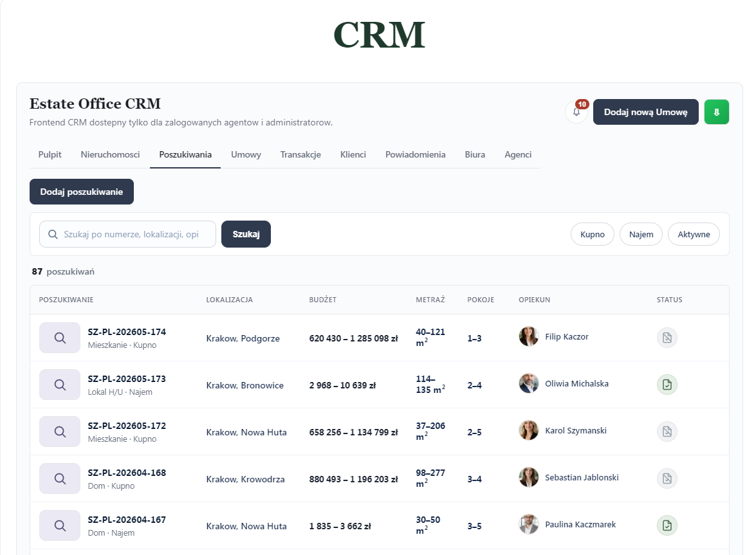The width and height of the screenshot is (756, 555).
Task: Click green status icon for Paulina Kaczmarek row
Action: 667,525
